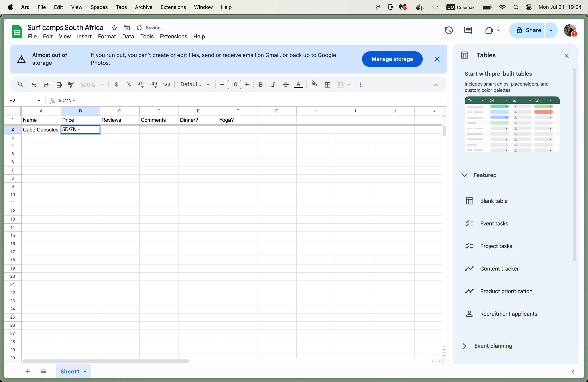The width and height of the screenshot is (588, 382).
Task: Open the Sheet1 tab
Action: 70,371
